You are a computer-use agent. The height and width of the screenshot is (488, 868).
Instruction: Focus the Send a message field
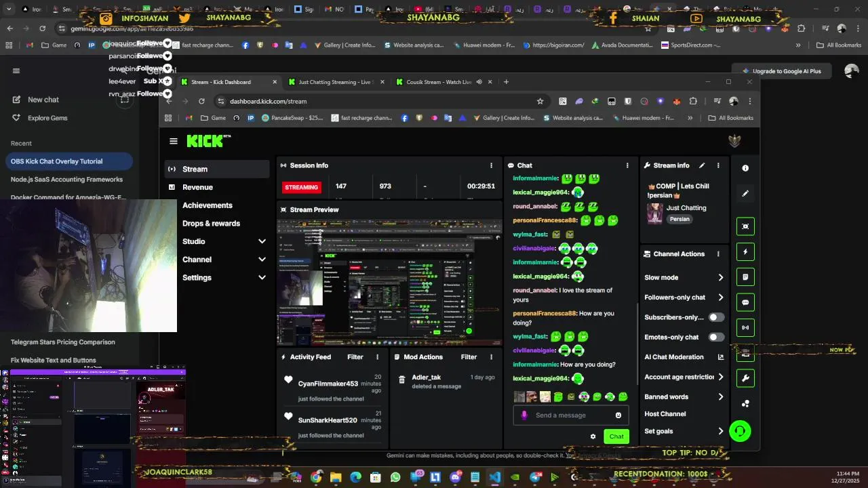tap(570, 415)
